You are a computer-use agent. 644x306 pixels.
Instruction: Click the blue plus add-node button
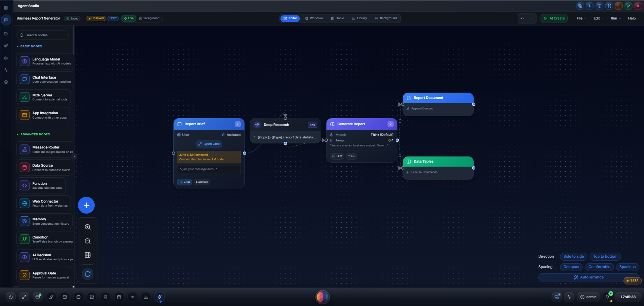[x=86, y=205]
